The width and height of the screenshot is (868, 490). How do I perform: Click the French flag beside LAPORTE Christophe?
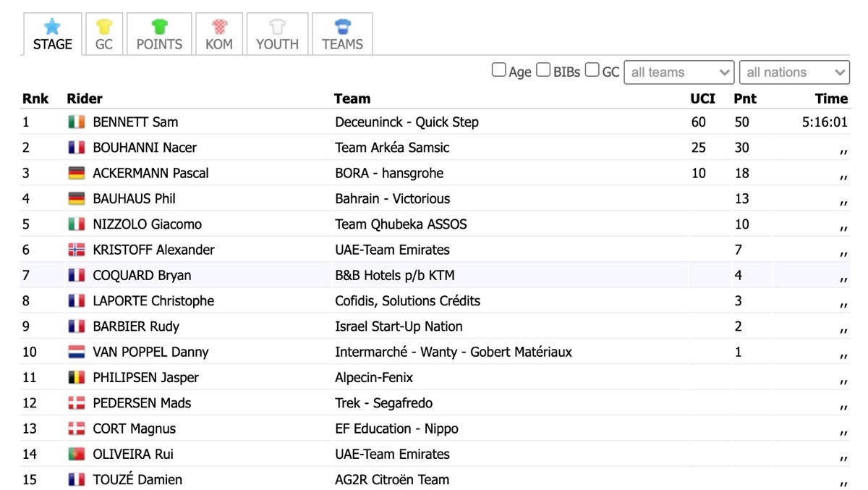tap(77, 301)
